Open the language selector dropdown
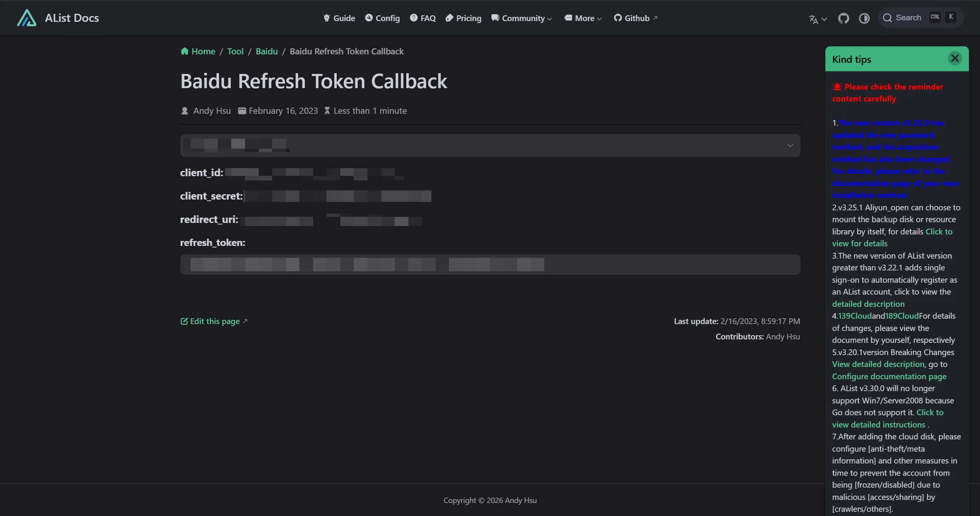Image resolution: width=980 pixels, height=516 pixels. point(817,19)
